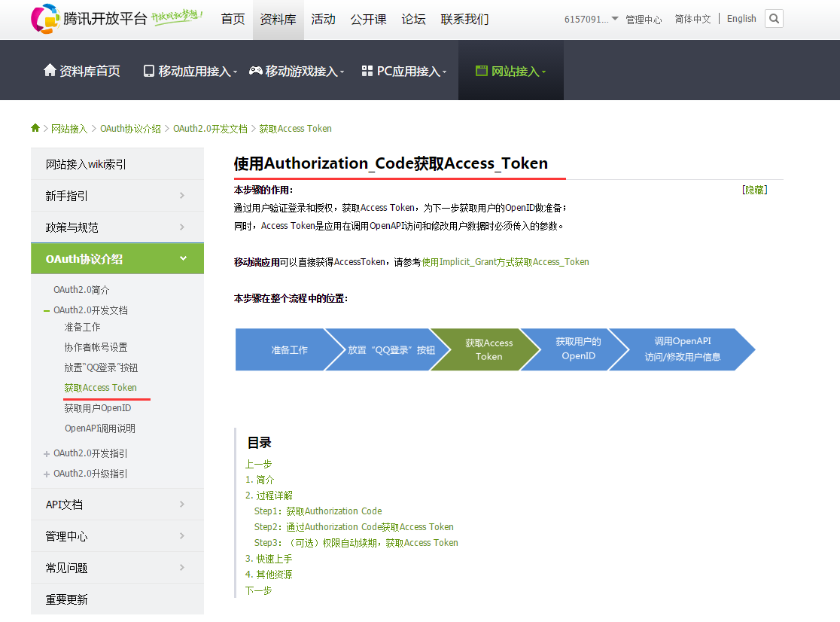The width and height of the screenshot is (840, 622).
Task: Switch language to English
Action: click(741, 19)
